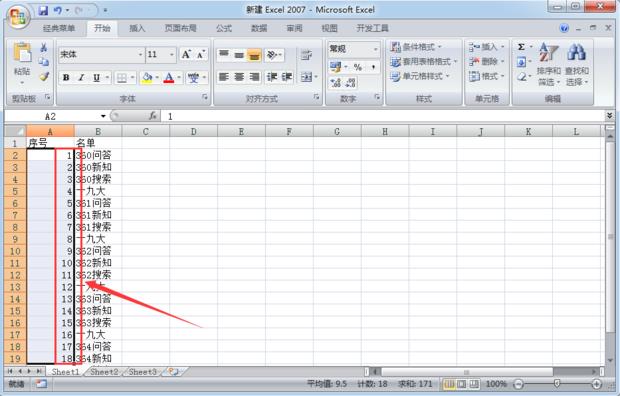This screenshot has height=396, width=620.
Task: Open the font name 宋体 dropdown
Action: point(140,55)
